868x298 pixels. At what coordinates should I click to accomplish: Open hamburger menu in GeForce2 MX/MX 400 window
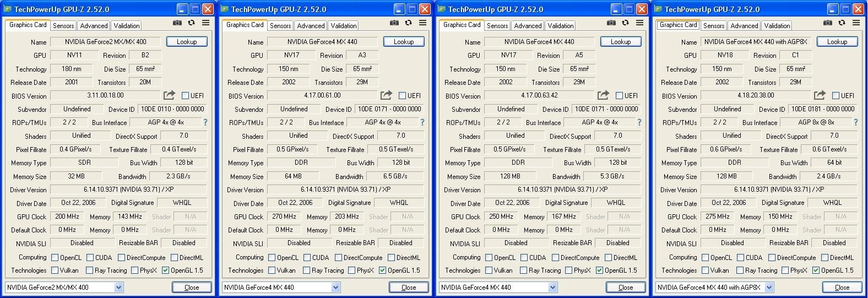(x=205, y=23)
